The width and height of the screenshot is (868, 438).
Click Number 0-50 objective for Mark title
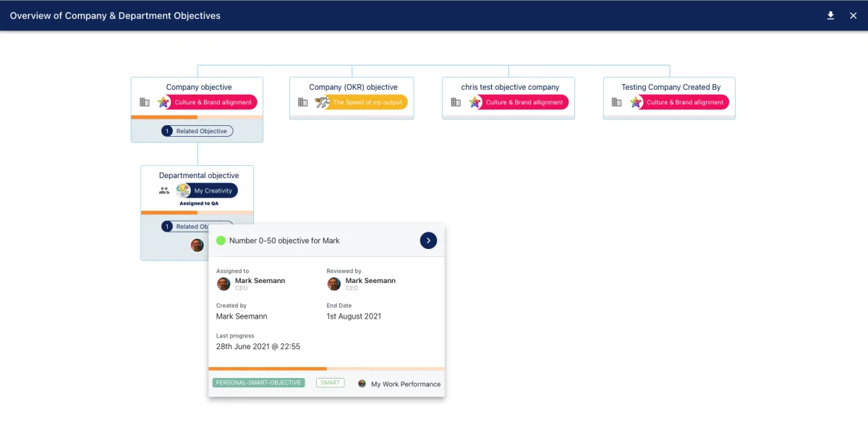(x=284, y=240)
